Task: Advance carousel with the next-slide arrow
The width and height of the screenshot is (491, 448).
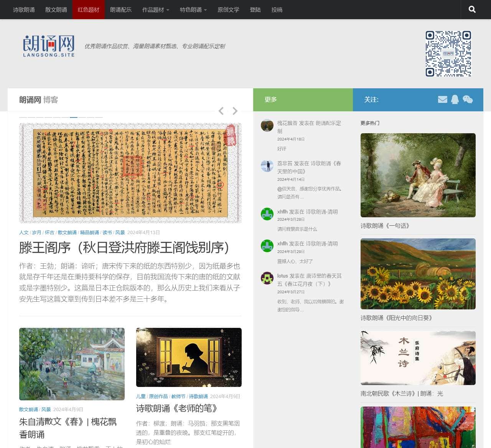Action: [235, 111]
